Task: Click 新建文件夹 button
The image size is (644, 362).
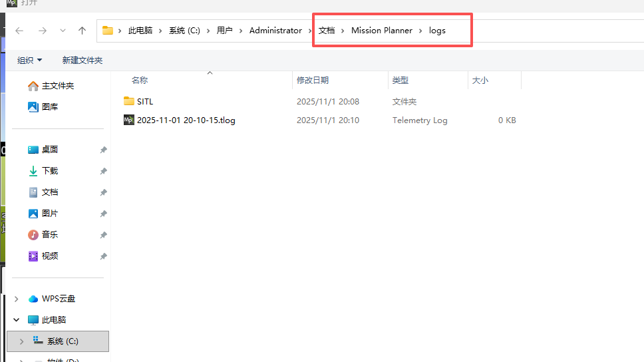Action: [x=82, y=60]
